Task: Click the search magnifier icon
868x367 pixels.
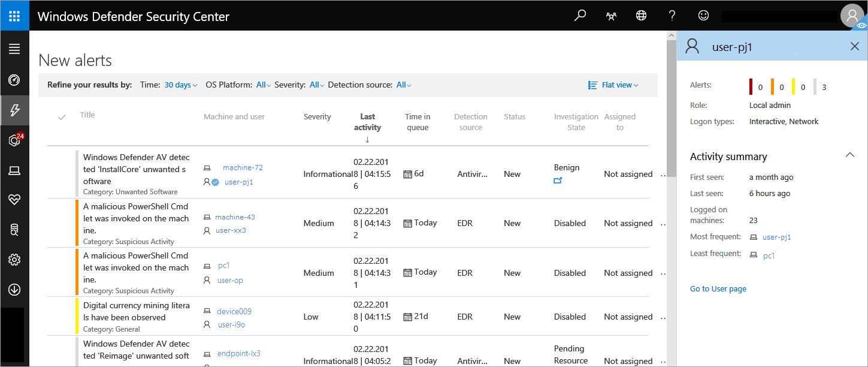Action: point(580,16)
